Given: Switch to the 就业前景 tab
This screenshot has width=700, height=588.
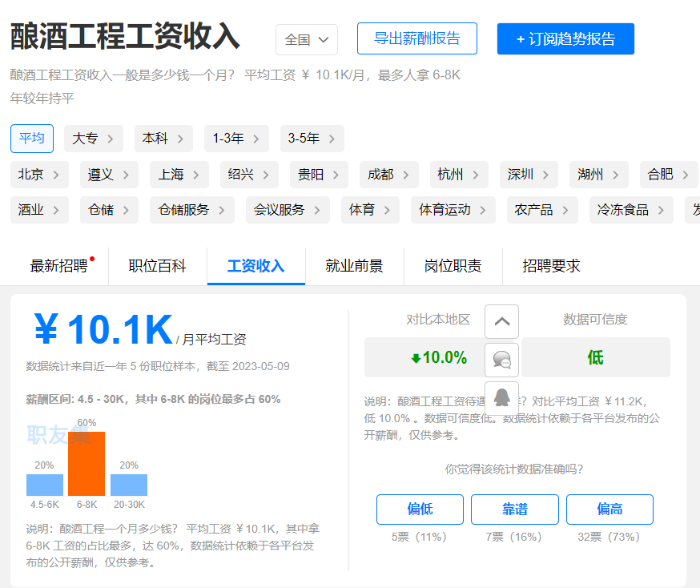Looking at the screenshot, I should click(355, 266).
